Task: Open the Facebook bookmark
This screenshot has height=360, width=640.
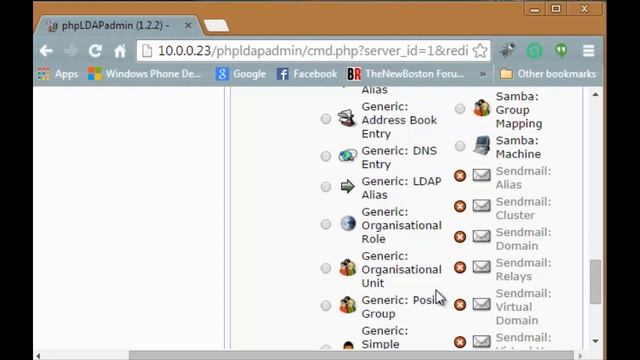Action: pos(307,74)
